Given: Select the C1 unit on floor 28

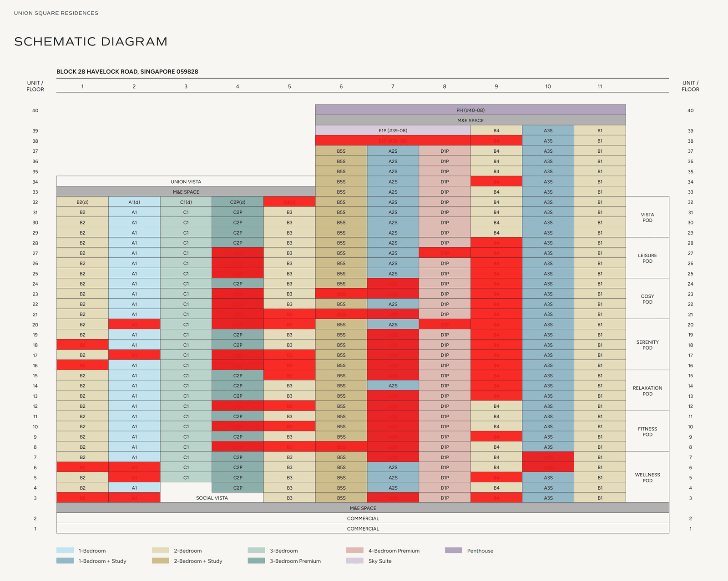Looking at the screenshot, I should pyautogui.click(x=186, y=243).
